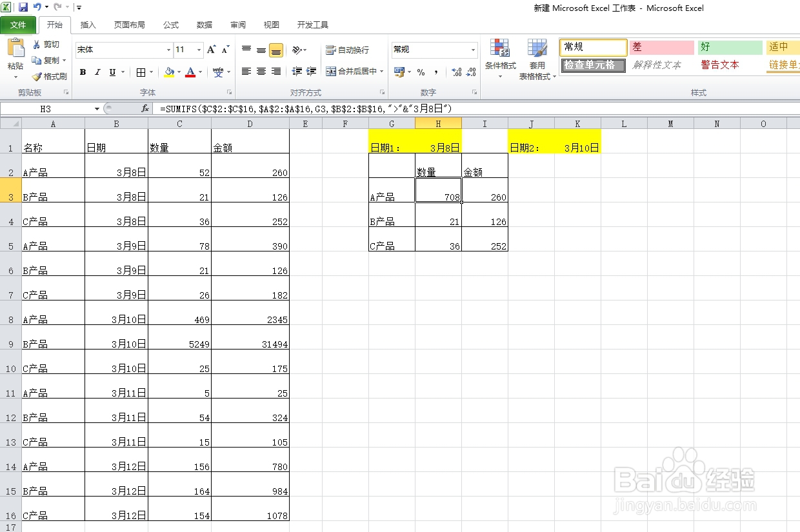Image resolution: width=800 pixels, height=532 pixels.
Task: Center text horizontally in cell
Action: click(x=261, y=72)
